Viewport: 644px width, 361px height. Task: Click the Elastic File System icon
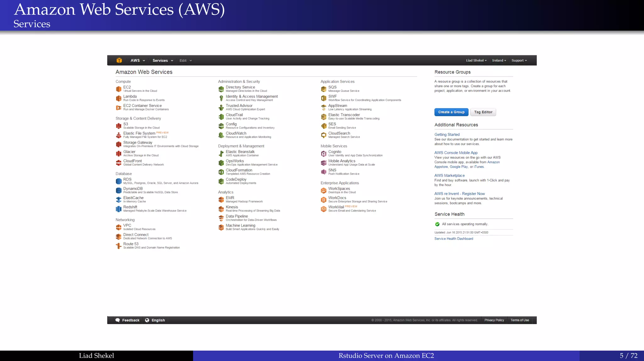tap(119, 135)
